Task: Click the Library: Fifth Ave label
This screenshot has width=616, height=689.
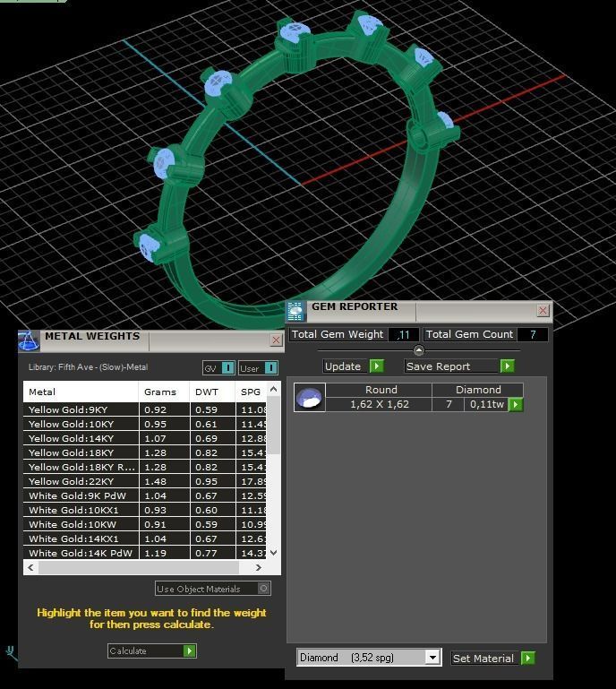Action: click(89, 367)
